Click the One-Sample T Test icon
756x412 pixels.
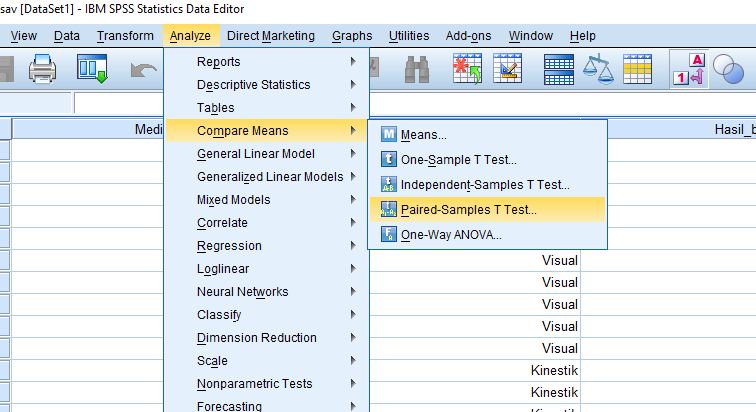click(389, 159)
